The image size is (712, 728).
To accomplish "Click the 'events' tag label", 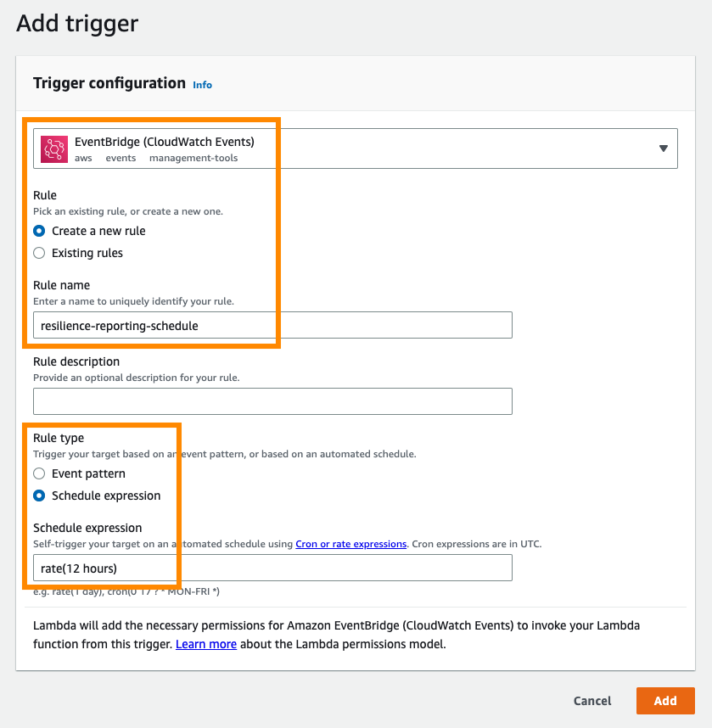I will coord(121,158).
